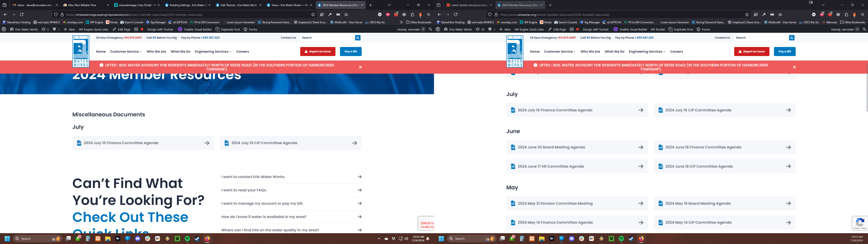This screenshot has height=244, width=868.
Task: Open the Other Bookmarks folder in the eriewaterstage window
Action: click(x=418, y=22)
